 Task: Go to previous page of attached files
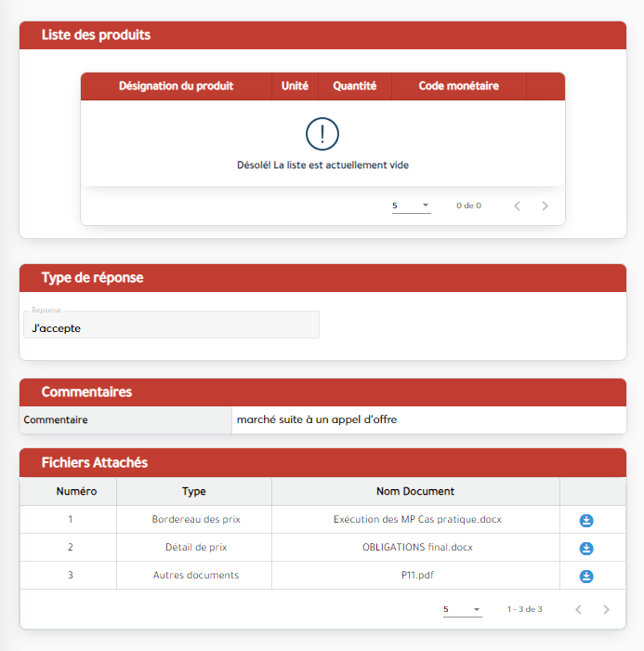click(x=578, y=609)
